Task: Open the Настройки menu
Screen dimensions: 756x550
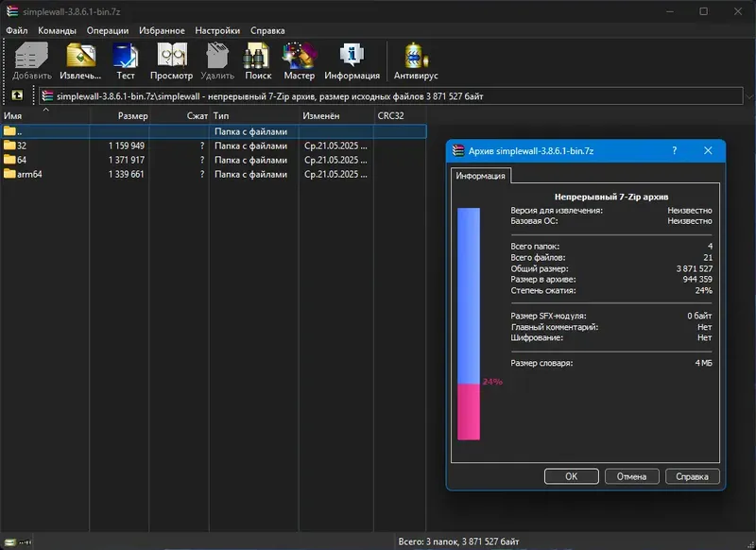Action: 217,30
